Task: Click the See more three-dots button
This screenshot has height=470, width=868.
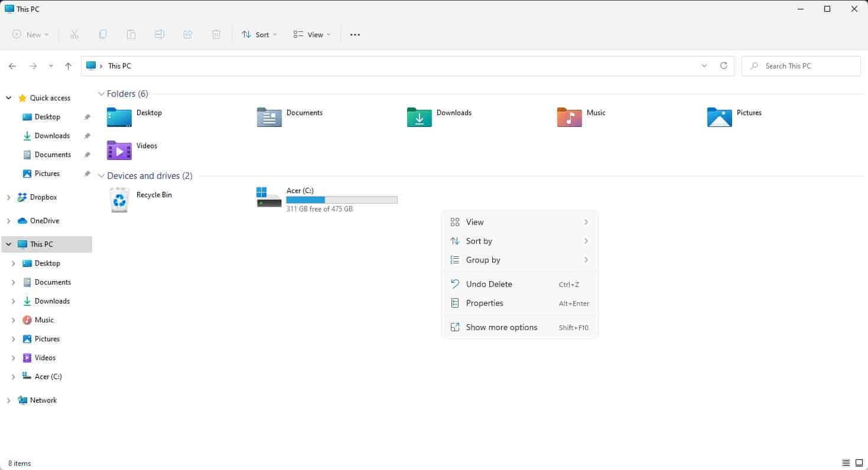Action: [x=355, y=35]
